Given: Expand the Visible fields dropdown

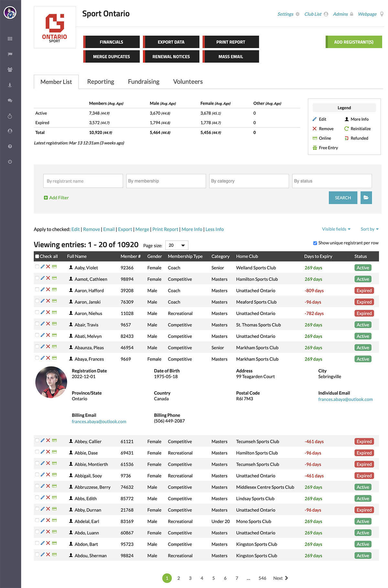Looking at the screenshot, I should click(336, 229).
